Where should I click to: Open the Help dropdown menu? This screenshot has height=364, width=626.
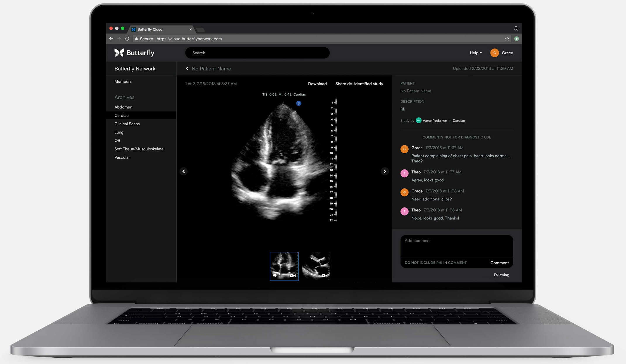(475, 53)
